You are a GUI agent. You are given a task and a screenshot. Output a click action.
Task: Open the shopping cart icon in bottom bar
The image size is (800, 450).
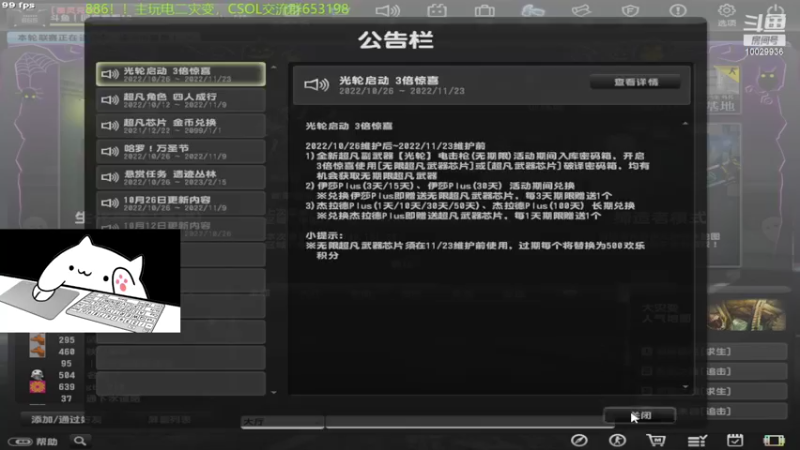tap(656, 440)
